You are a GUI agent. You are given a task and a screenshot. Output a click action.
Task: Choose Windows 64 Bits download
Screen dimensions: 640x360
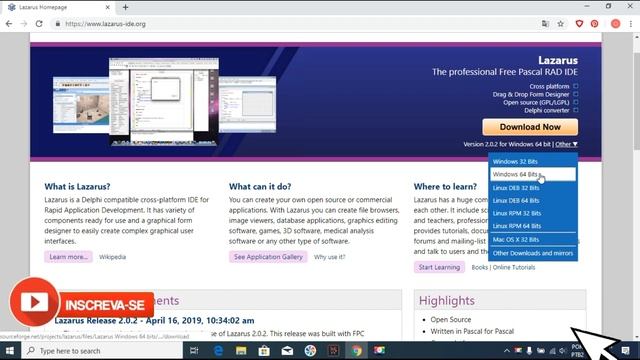pyautogui.click(x=533, y=174)
